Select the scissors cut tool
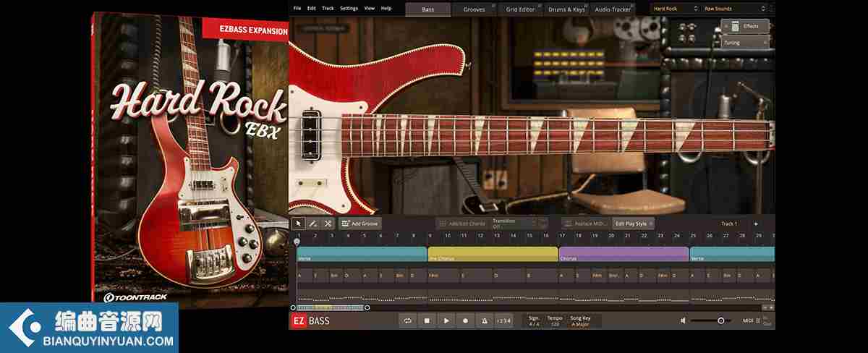 pyautogui.click(x=328, y=224)
